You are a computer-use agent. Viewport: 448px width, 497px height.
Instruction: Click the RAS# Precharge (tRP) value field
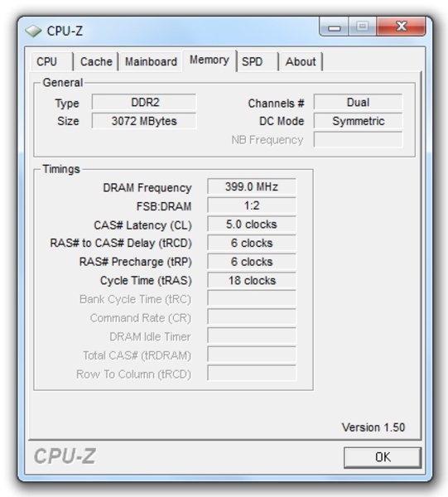(252, 262)
